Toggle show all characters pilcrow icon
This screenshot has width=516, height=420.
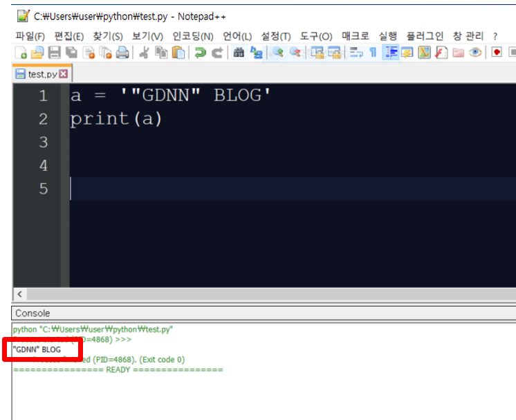(373, 53)
